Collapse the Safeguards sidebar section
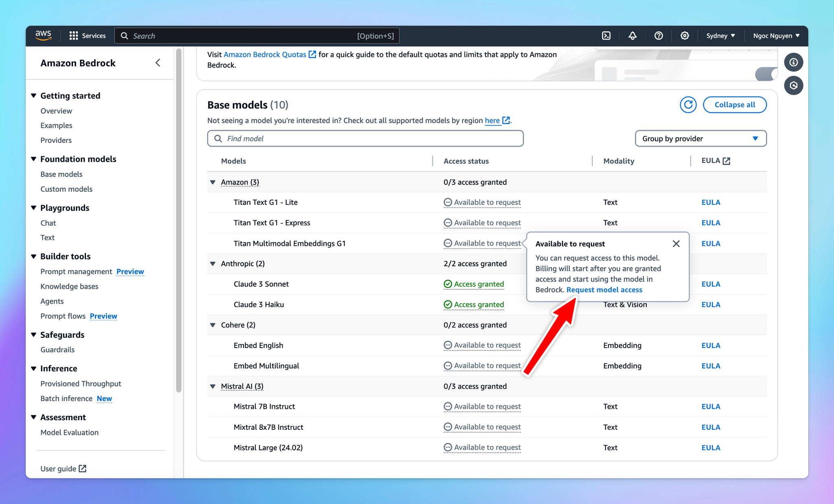 pyautogui.click(x=34, y=335)
